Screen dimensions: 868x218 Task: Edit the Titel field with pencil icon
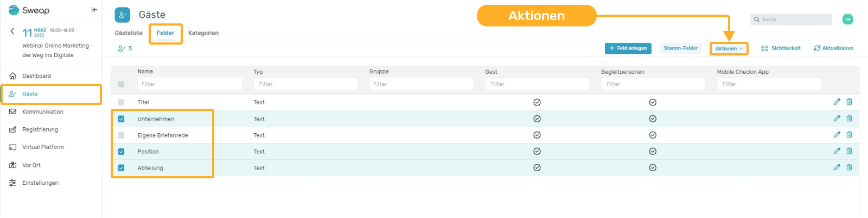[837, 102]
